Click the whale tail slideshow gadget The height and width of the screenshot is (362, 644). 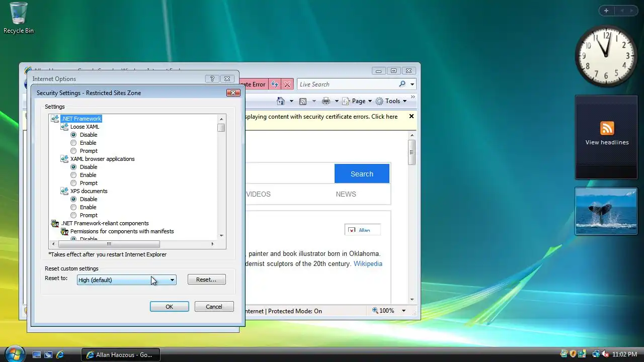(x=606, y=211)
